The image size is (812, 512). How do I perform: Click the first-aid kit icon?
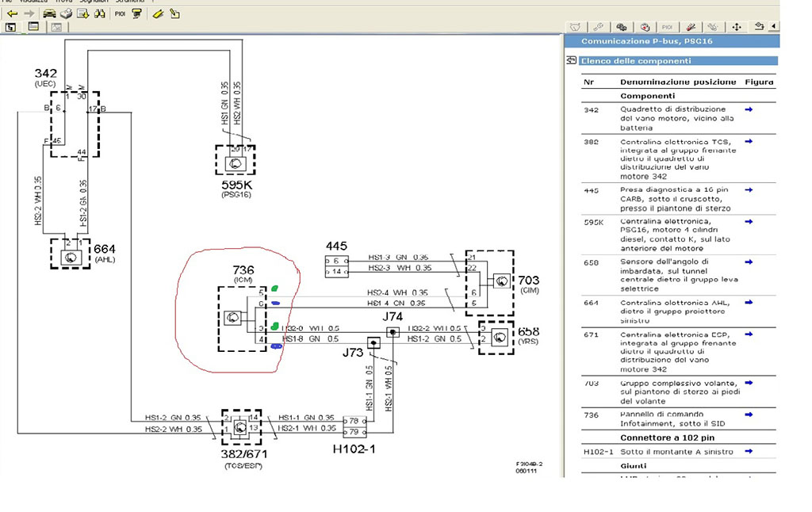tap(645, 27)
